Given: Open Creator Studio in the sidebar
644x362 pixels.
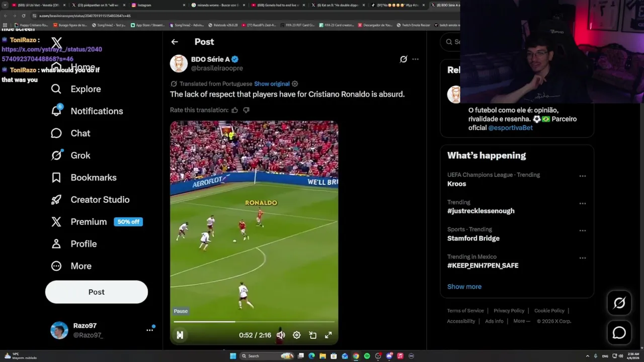Looking at the screenshot, I should point(90,200).
